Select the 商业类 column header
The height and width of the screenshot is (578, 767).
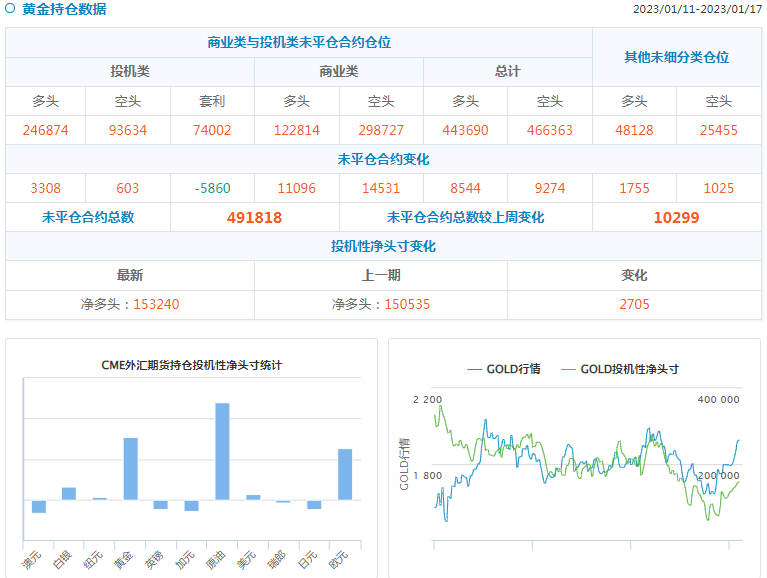tap(339, 72)
